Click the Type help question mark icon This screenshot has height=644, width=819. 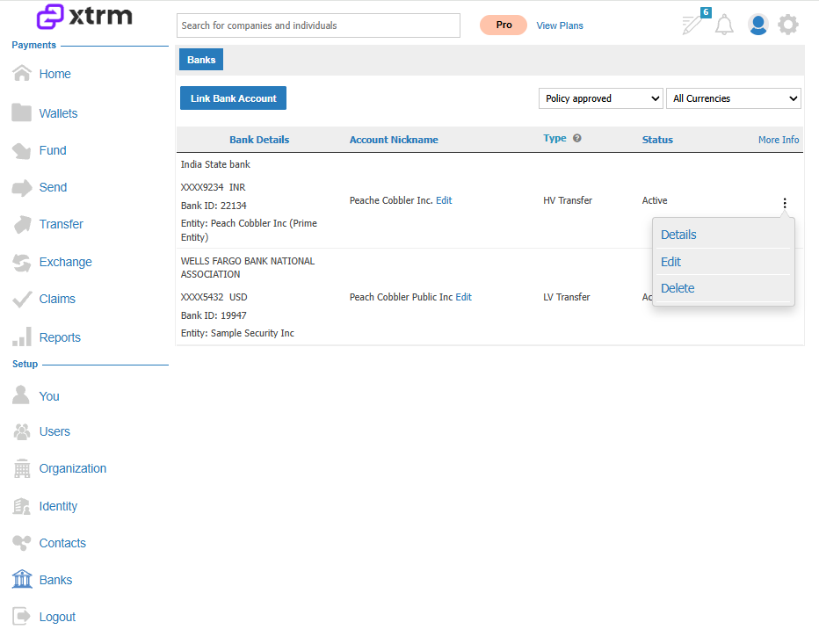(x=577, y=139)
